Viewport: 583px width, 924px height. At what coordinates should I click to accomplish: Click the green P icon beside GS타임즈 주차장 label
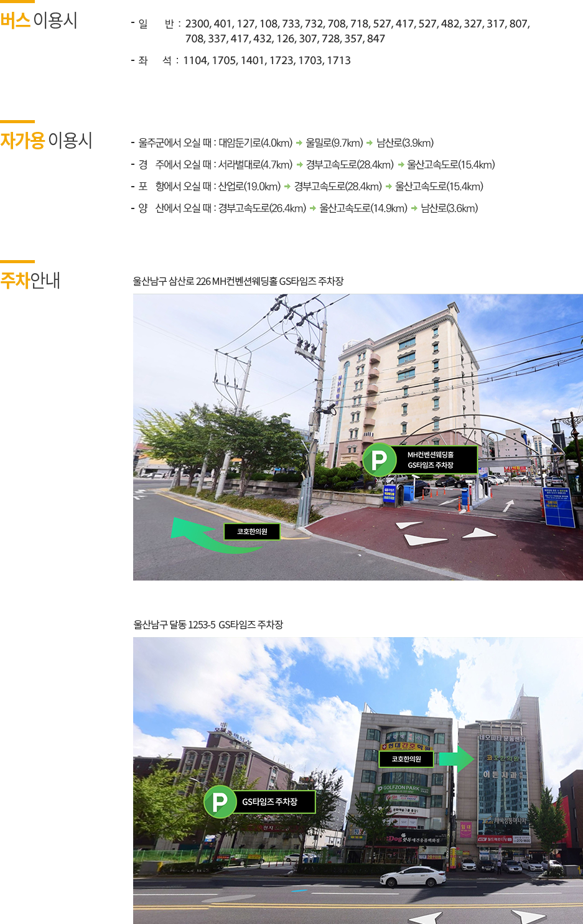pos(220,802)
